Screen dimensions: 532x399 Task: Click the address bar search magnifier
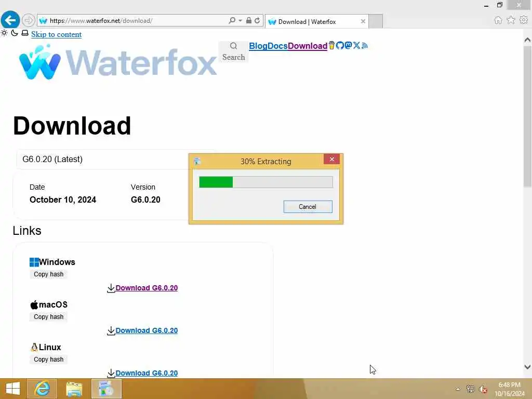(x=232, y=20)
